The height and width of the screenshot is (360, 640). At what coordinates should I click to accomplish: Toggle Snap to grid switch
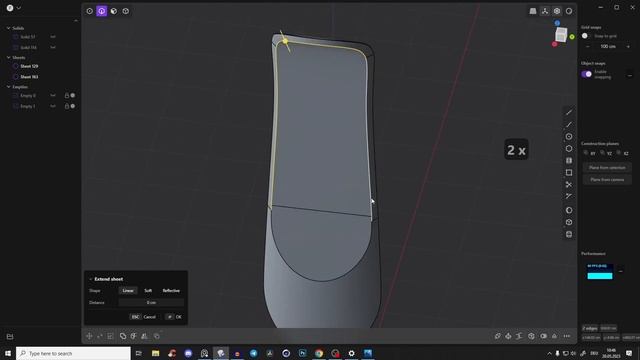coord(586,36)
